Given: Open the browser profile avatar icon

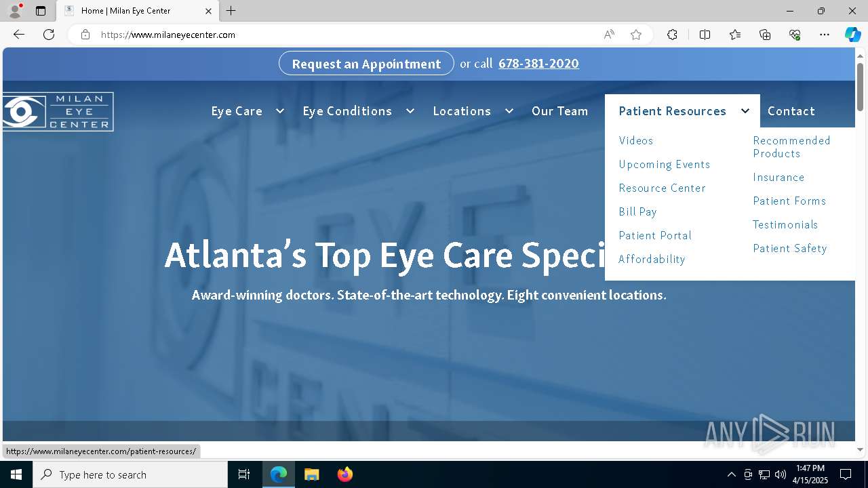Looking at the screenshot, I should (x=15, y=10).
